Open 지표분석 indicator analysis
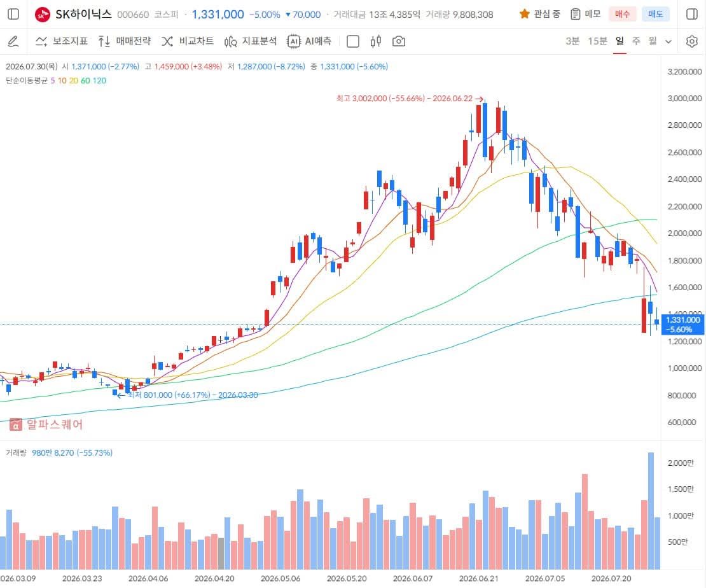706x588 pixels. (251, 41)
